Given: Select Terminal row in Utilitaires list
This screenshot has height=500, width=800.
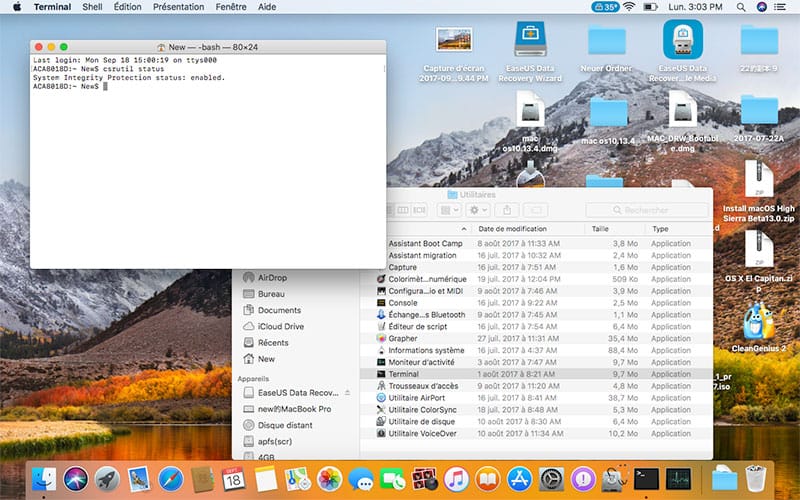Looking at the screenshot, I should pos(536,374).
